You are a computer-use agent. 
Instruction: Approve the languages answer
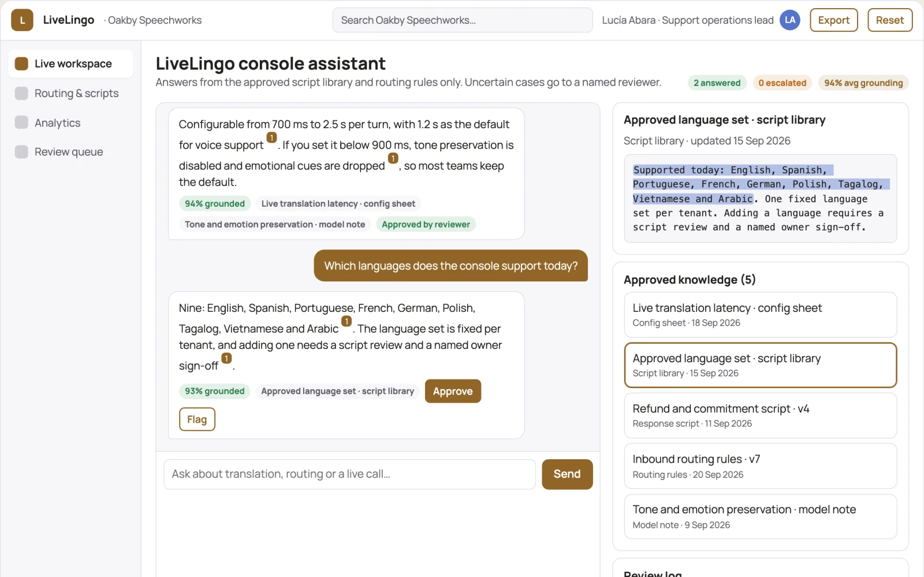pyautogui.click(x=453, y=391)
